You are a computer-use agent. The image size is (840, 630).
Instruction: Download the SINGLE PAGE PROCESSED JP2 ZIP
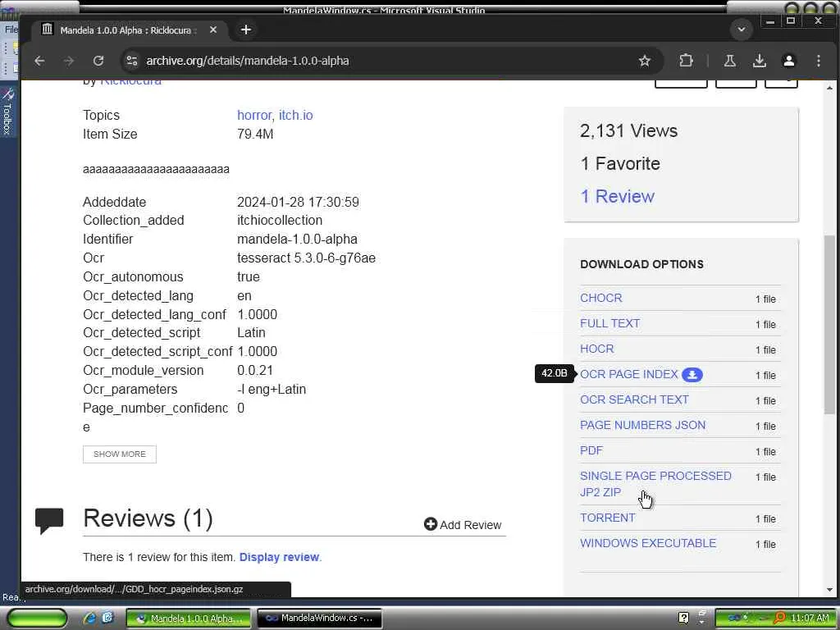click(x=655, y=484)
